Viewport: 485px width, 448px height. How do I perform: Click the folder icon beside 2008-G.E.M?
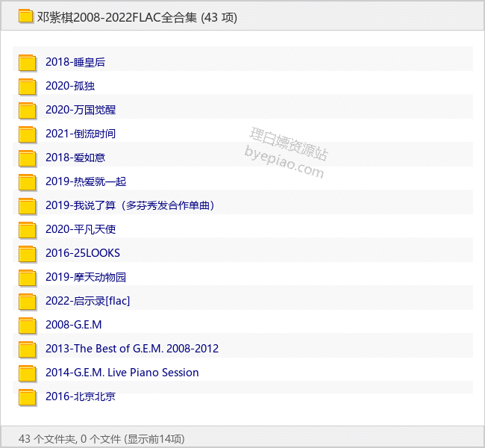coord(28,326)
